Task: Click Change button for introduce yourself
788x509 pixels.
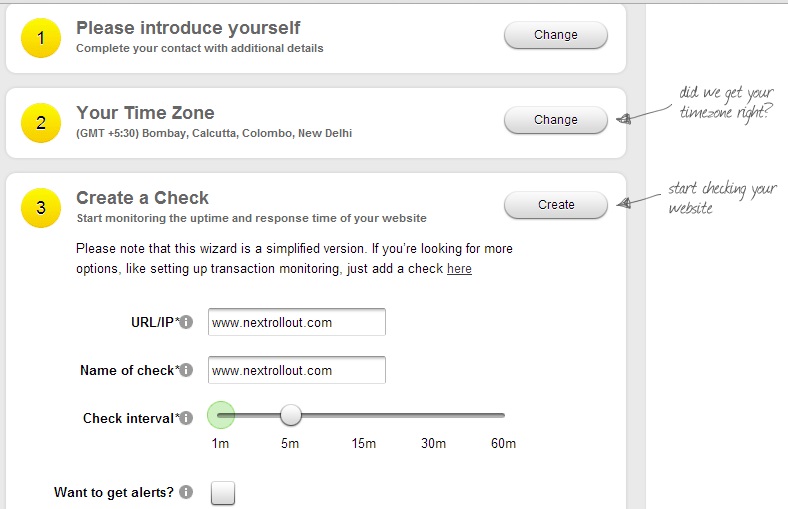Action: [x=555, y=35]
